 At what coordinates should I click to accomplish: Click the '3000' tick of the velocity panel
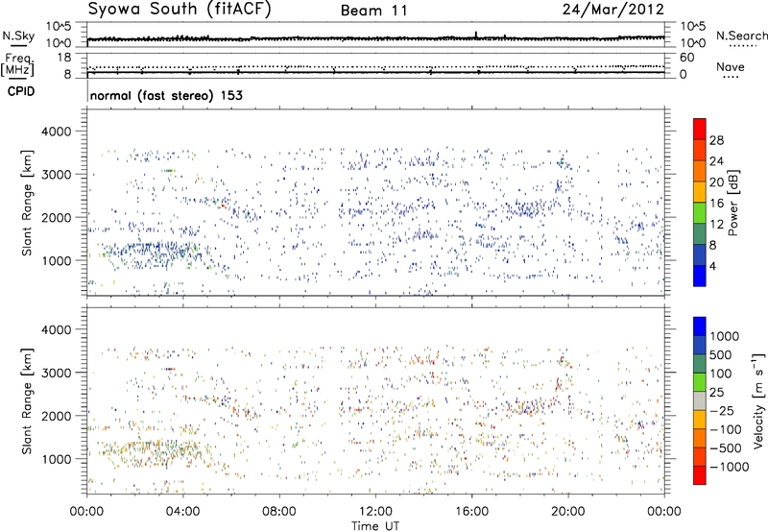(57, 373)
